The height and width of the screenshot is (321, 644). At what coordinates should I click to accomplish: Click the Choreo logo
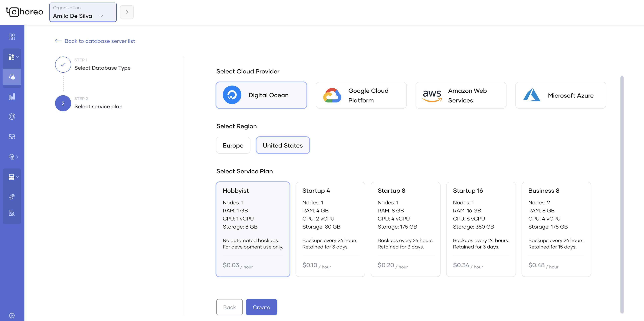point(24,12)
